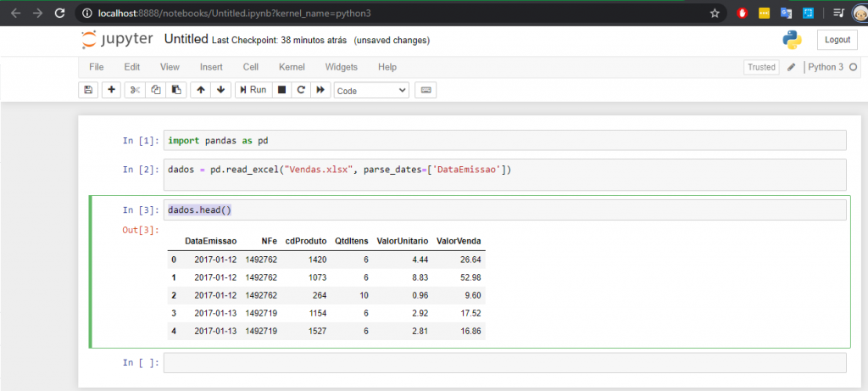Screen dimensions: 868x391
Task: Insert a cell below with the plus icon
Action: [111, 90]
